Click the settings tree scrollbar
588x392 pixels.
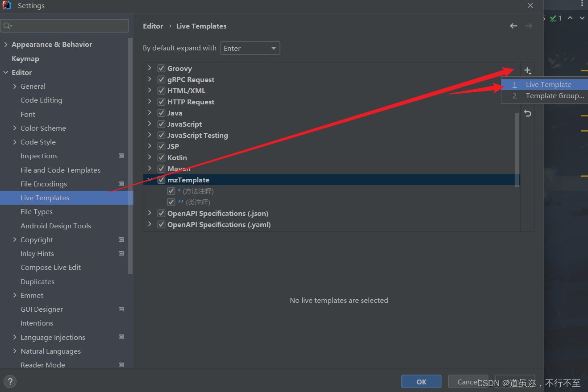click(x=130, y=156)
